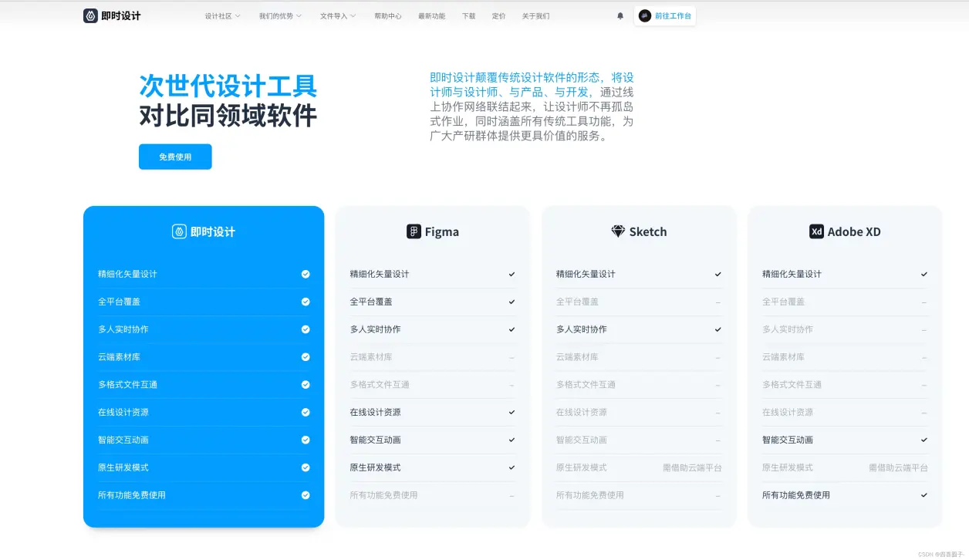This screenshot has height=560, width=969.
Task: Click 云端素材库 in the Figma card
Action: (x=371, y=357)
